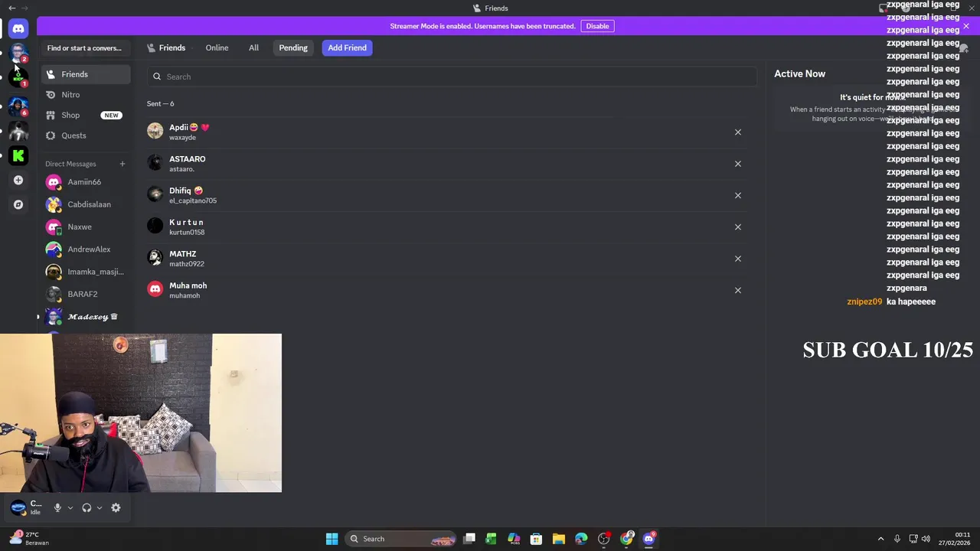Click the friends Search field
This screenshot has height=551, width=980.
[x=452, y=77]
